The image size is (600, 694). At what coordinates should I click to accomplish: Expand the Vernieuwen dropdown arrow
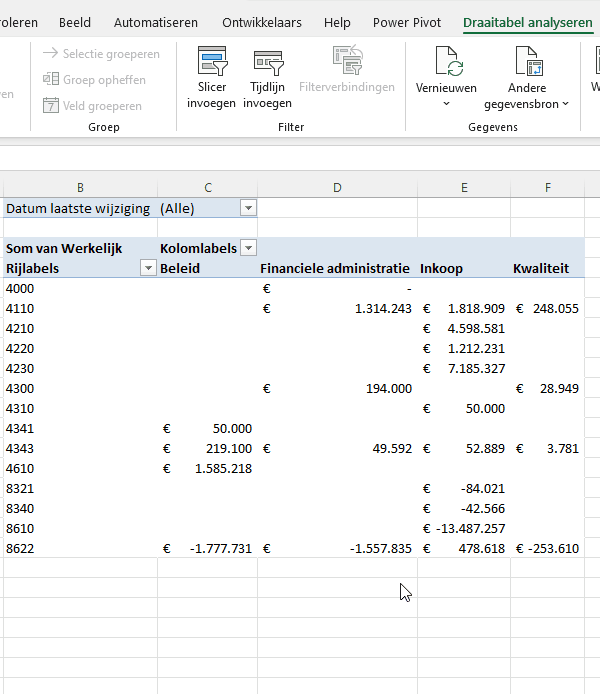click(446, 104)
